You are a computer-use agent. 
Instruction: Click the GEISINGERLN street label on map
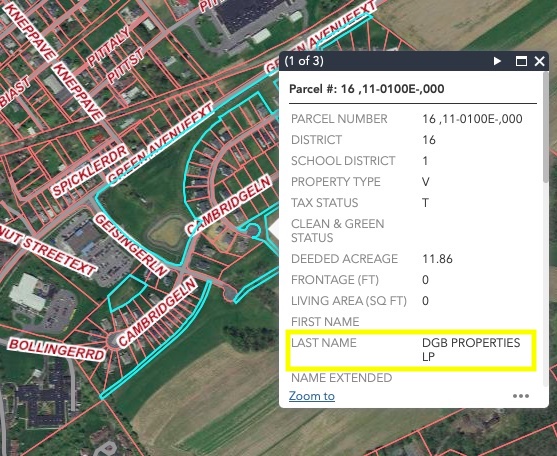(130, 245)
